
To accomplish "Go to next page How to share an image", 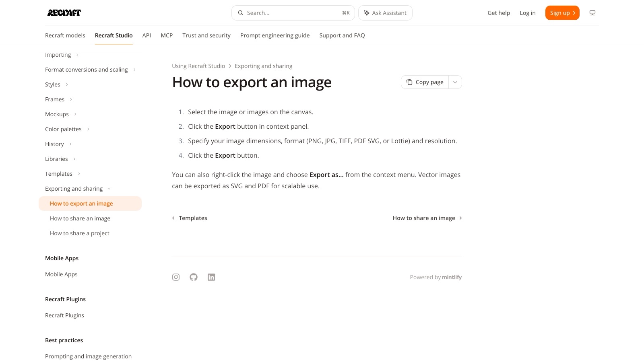I will [427, 218].
